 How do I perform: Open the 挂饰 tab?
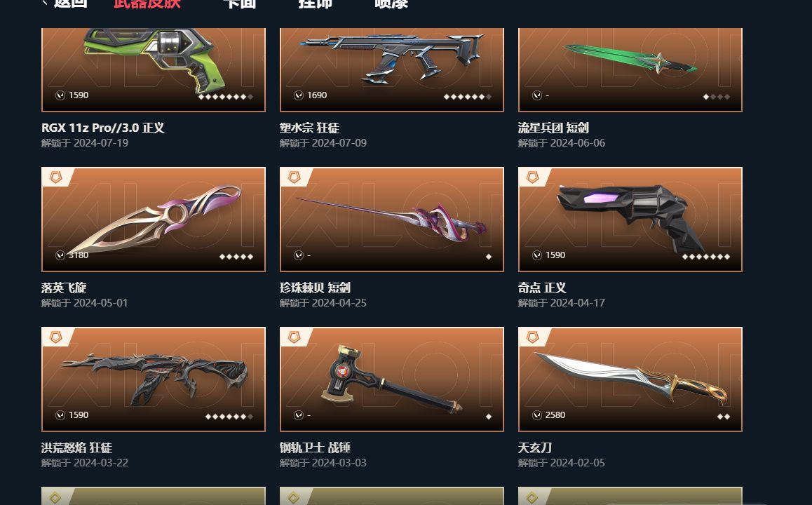316,3
